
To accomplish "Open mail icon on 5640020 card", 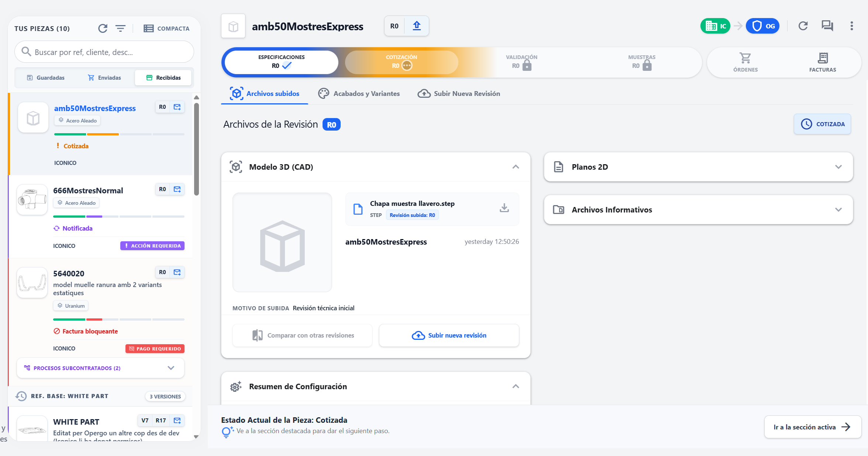I will click(x=178, y=272).
